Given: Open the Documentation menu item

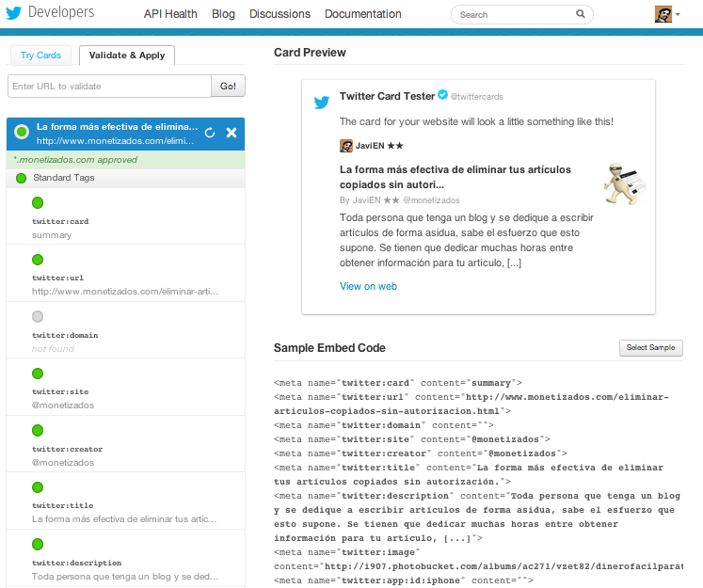Looking at the screenshot, I should point(362,14).
